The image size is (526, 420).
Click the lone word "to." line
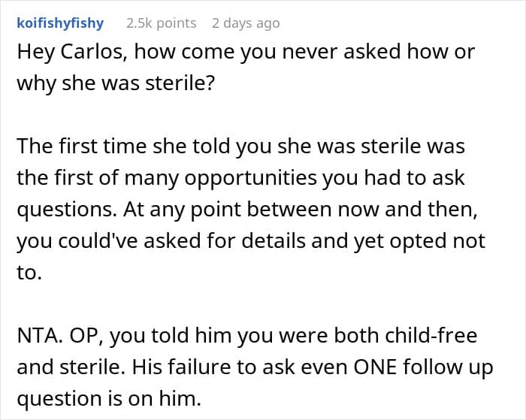point(29,272)
